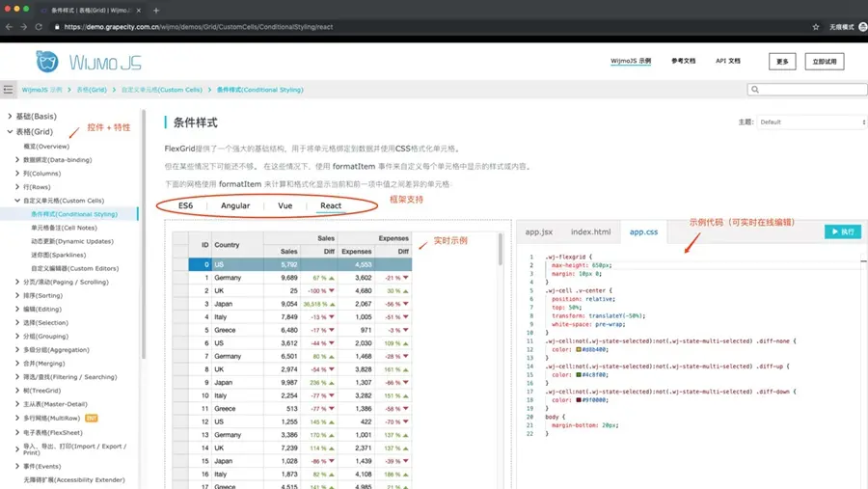Click the 更多 button in header

click(782, 62)
